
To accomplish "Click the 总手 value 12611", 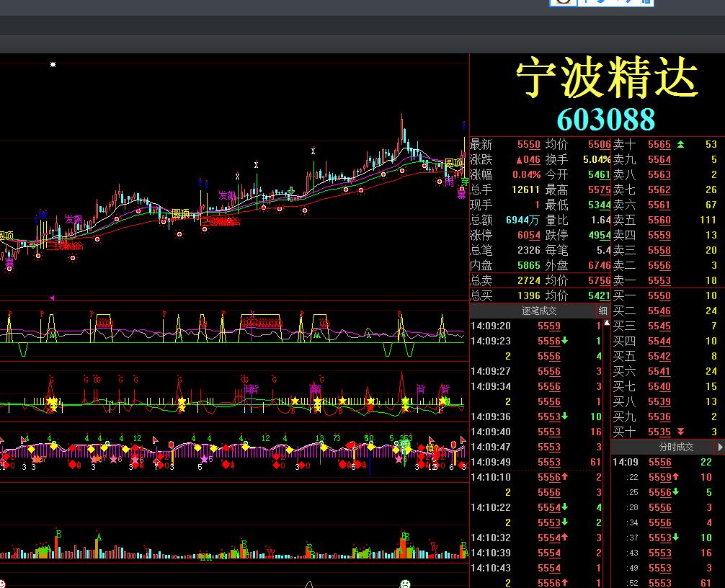I will tap(525, 190).
